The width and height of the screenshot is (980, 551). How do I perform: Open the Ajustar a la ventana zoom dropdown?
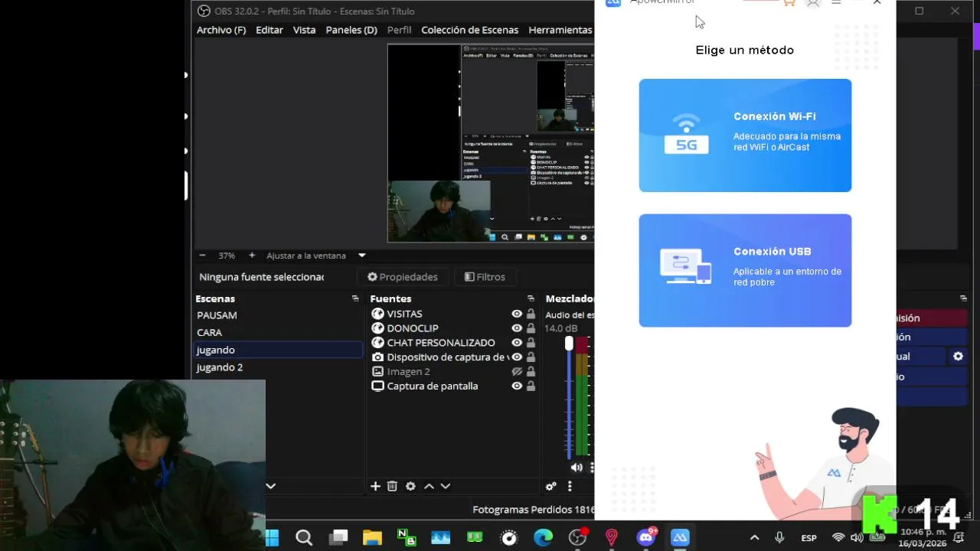tap(362, 256)
